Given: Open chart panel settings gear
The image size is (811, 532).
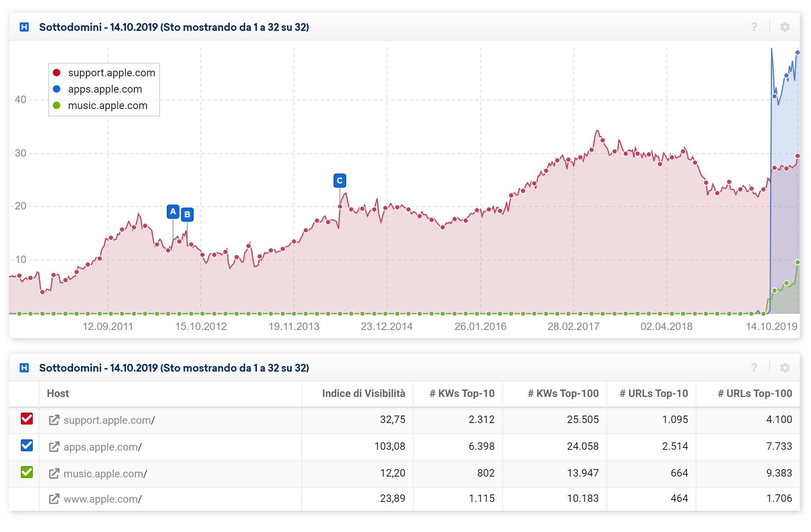Looking at the screenshot, I should point(785,27).
